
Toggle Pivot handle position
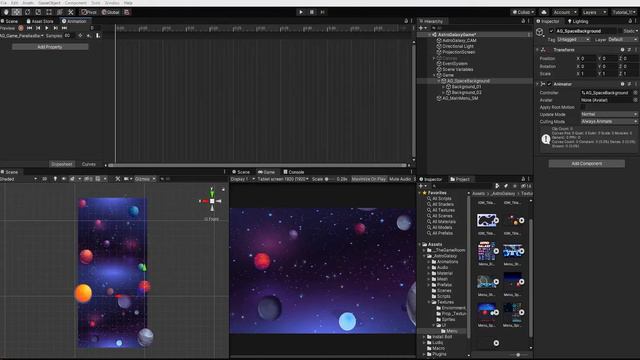pos(89,12)
